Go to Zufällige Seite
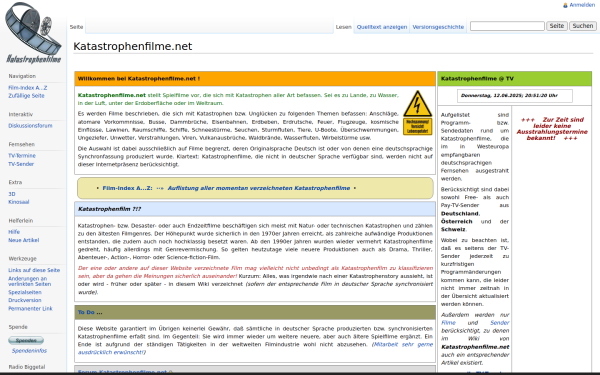 pos(26,96)
